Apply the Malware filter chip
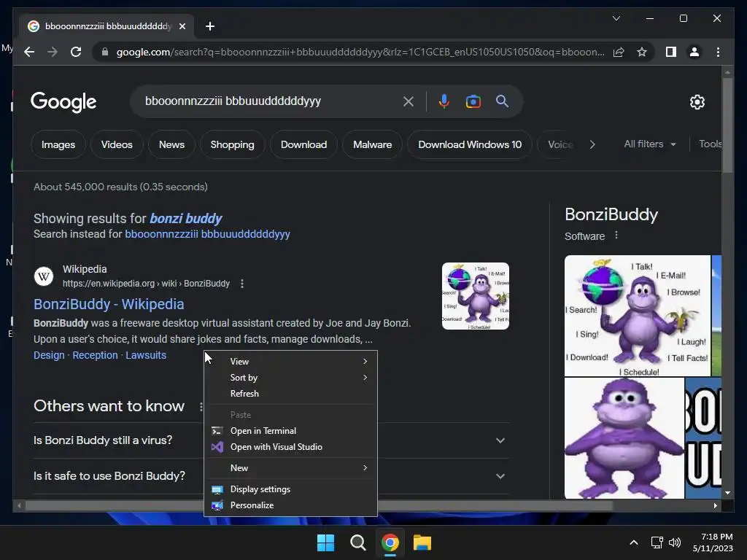 coord(373,145)
